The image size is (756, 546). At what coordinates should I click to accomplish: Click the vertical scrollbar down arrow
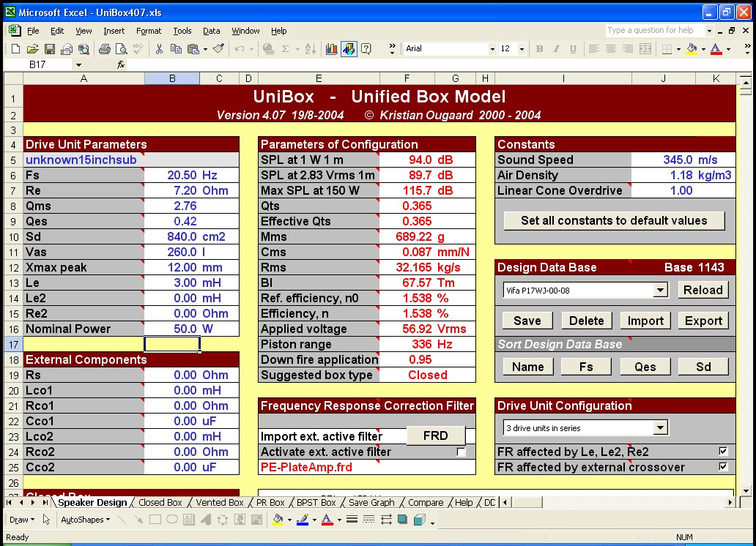746,491
